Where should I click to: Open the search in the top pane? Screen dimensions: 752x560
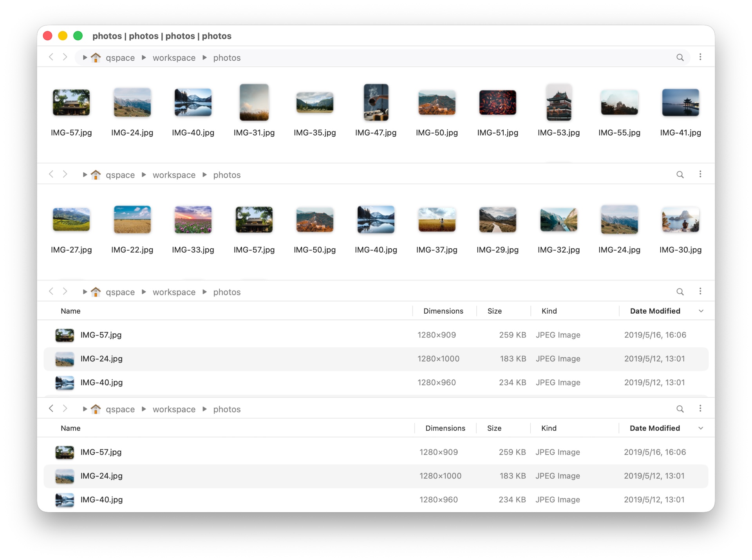[x=680, y=57]
